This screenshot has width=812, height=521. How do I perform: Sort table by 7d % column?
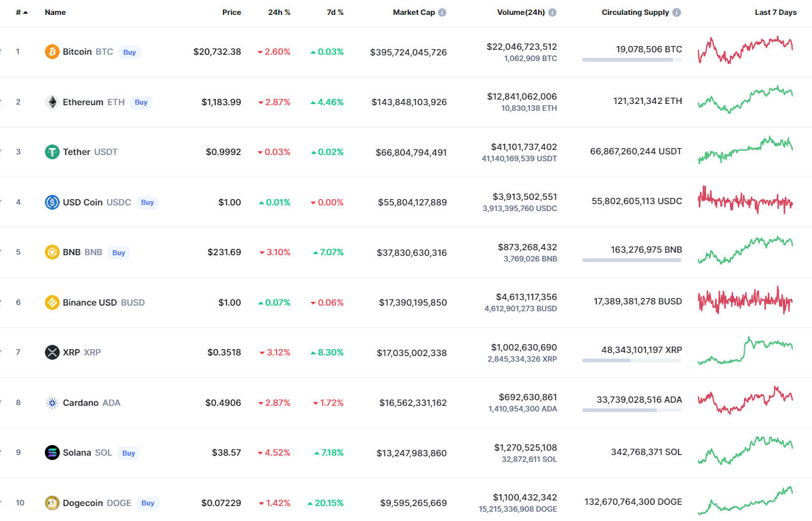coord(335,12)
